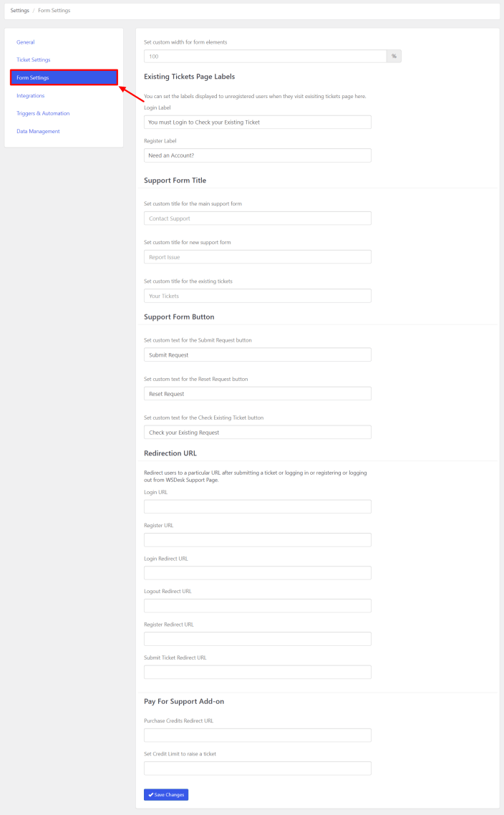Image resolution: width=504 pixels, height=815 pixels.
Task: Click the Register Label input box
Action: pyautogui.click(x=257, y=155)
